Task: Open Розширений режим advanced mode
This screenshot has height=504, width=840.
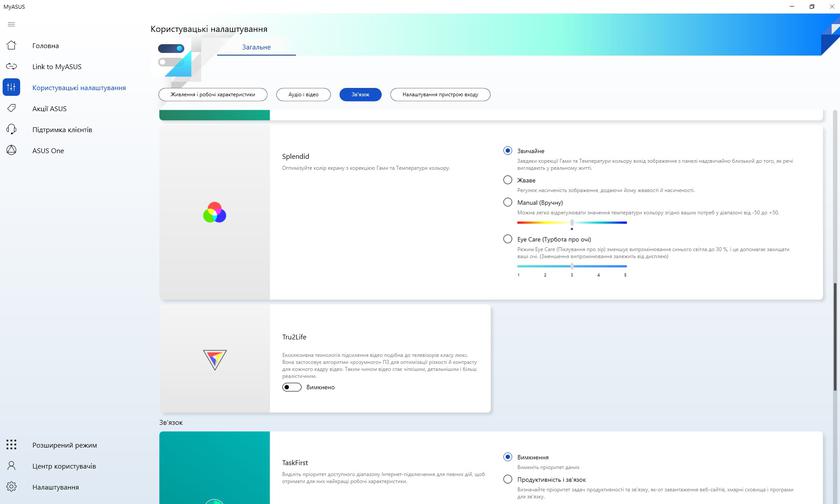Action: click(x=64, y=445)
